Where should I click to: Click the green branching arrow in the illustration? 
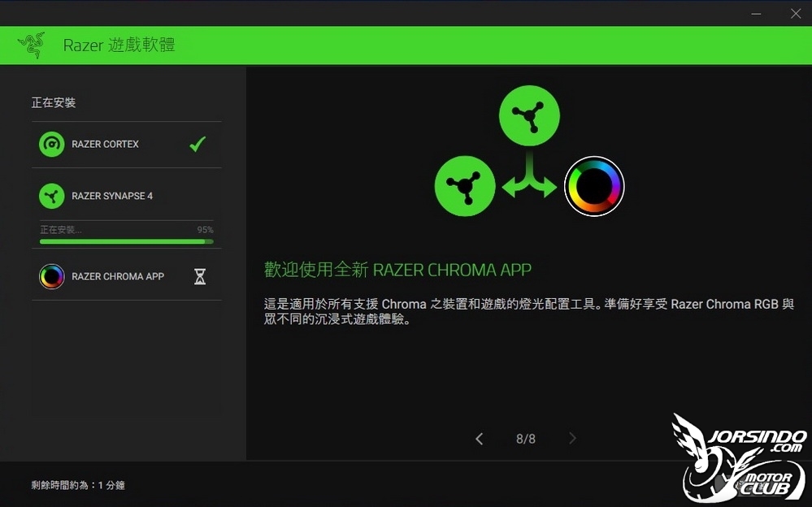point(529,175)
